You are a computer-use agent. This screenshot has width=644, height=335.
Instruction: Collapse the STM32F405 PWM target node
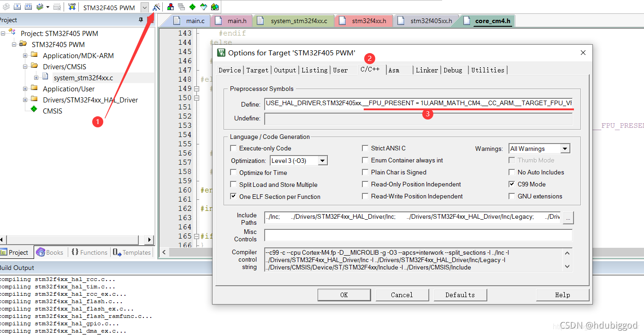pos(14,44)
